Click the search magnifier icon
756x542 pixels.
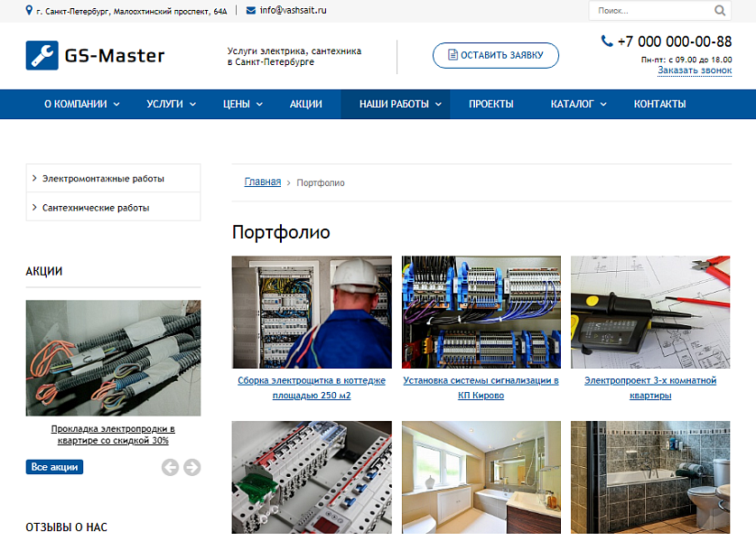pyautogui.click(x=719, y=11)
